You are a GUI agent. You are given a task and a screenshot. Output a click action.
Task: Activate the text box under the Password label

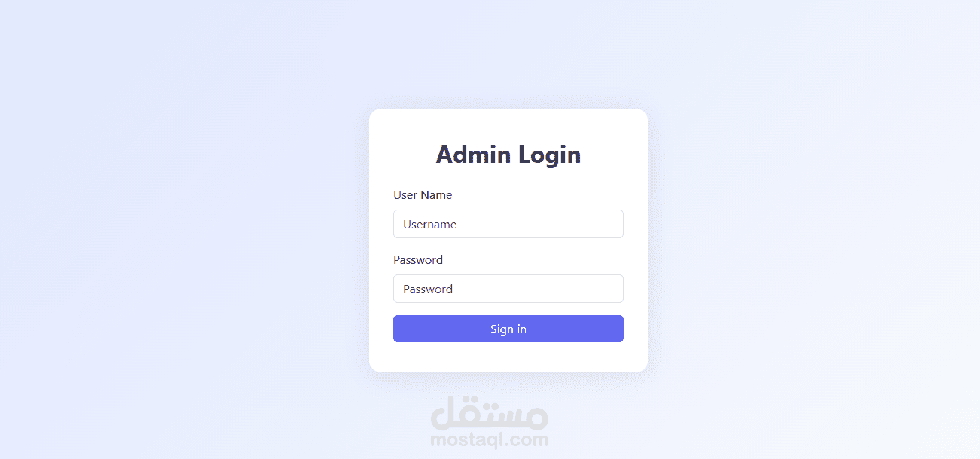(508, 289)
